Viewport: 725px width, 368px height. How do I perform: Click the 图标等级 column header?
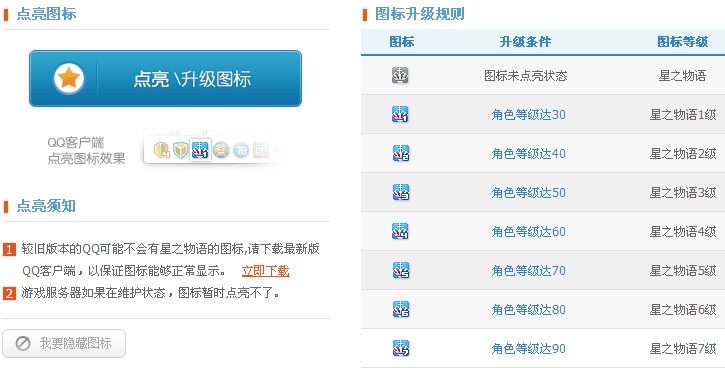682,42
